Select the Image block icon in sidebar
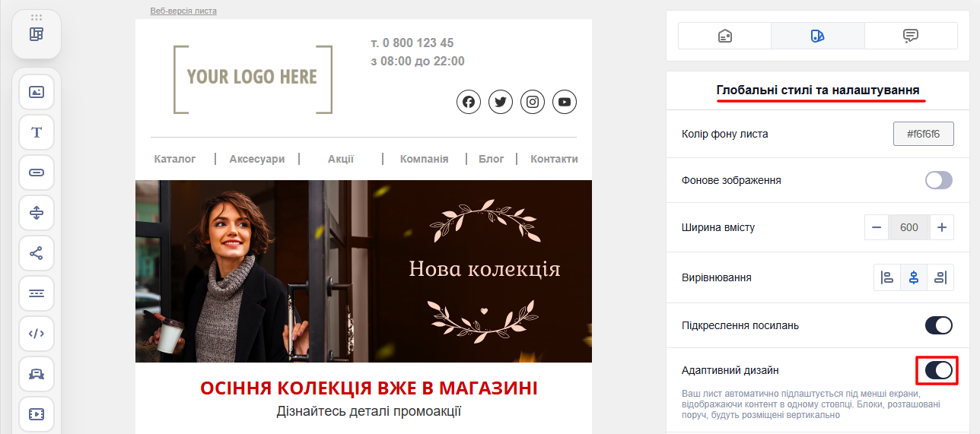Screen dimensions: 980x434 point(37,92)
